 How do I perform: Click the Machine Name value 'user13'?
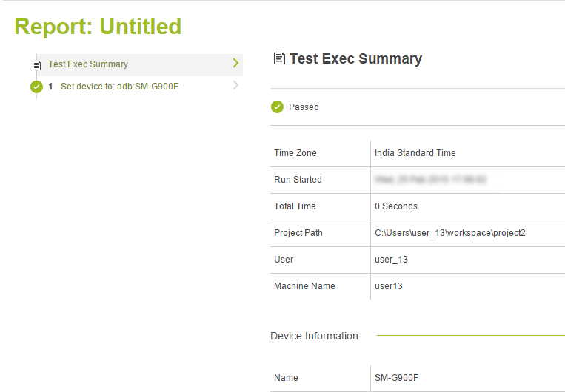coord(389,286)
